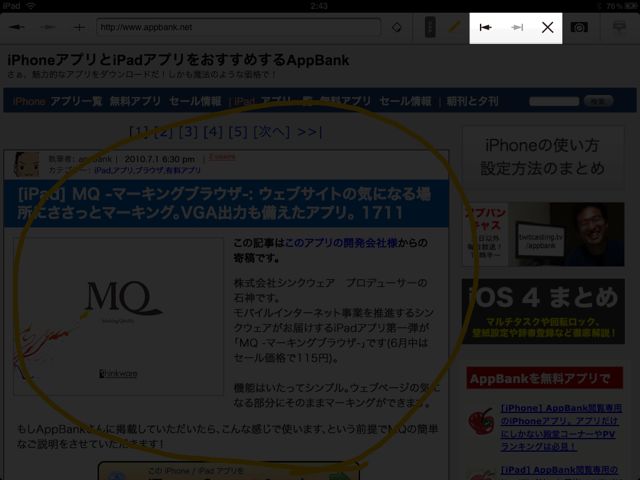Viewport: 640px width, 480px height.
Task: Open the first iPhone menu item in navigation
Action: coord(29,101)
